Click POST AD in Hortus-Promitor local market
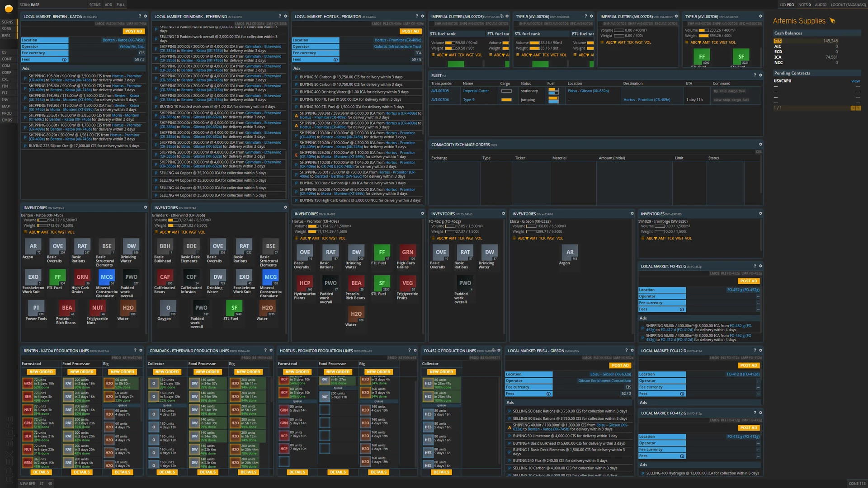868x488 pixels. [410, 31]
